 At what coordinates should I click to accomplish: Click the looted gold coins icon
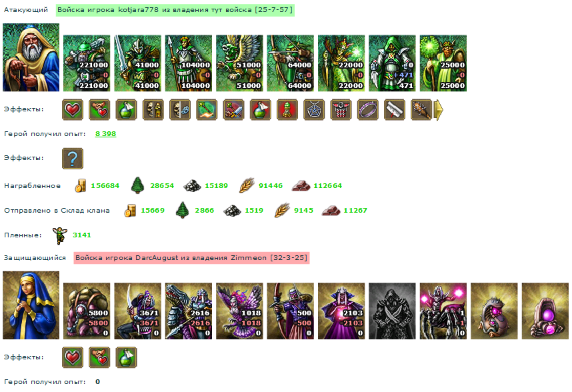tap(80, 185)
